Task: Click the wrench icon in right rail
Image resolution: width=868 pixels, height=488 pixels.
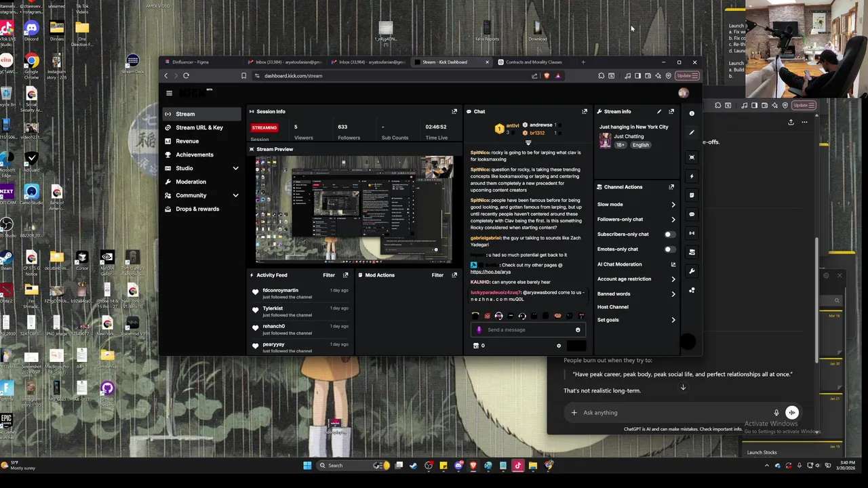Action: pyautogui.click(x=692, y=271)
